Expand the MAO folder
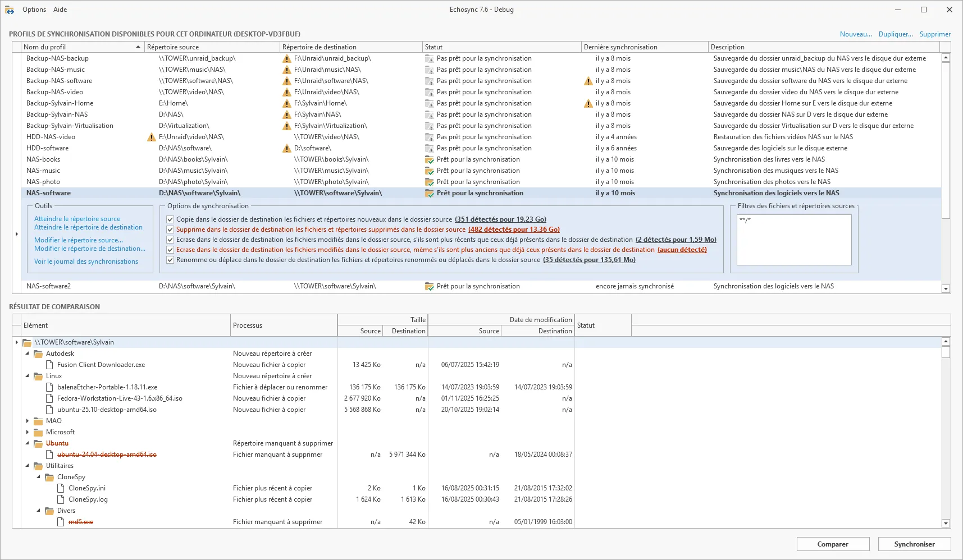Image resolution: width=963 pixels, height=560 pixels. click(x=28, y=421)
